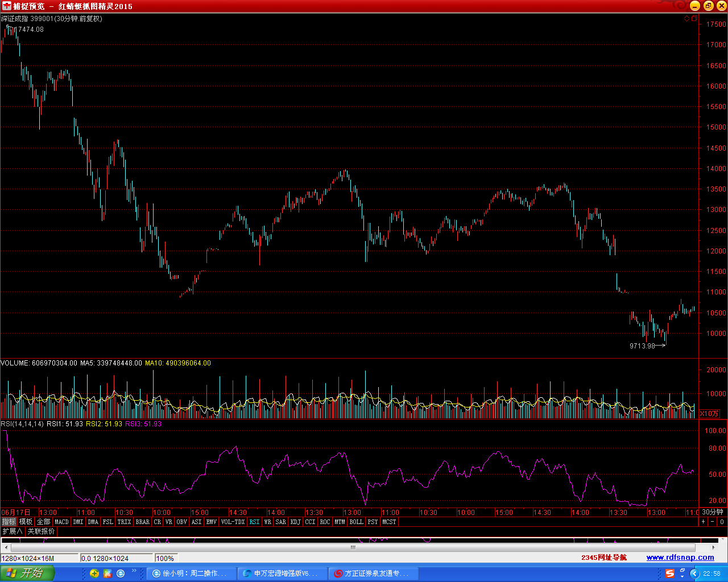Switch to 方正证券泉友通 taskbar window
Screen dimensions: 728x582
[x=374, y=573]
